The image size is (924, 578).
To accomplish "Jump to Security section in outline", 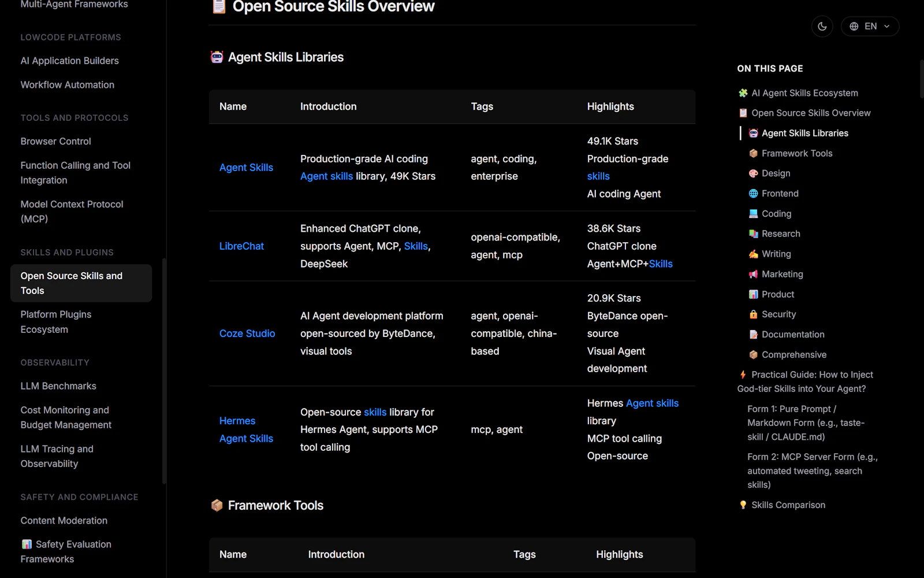I will 778,314.
